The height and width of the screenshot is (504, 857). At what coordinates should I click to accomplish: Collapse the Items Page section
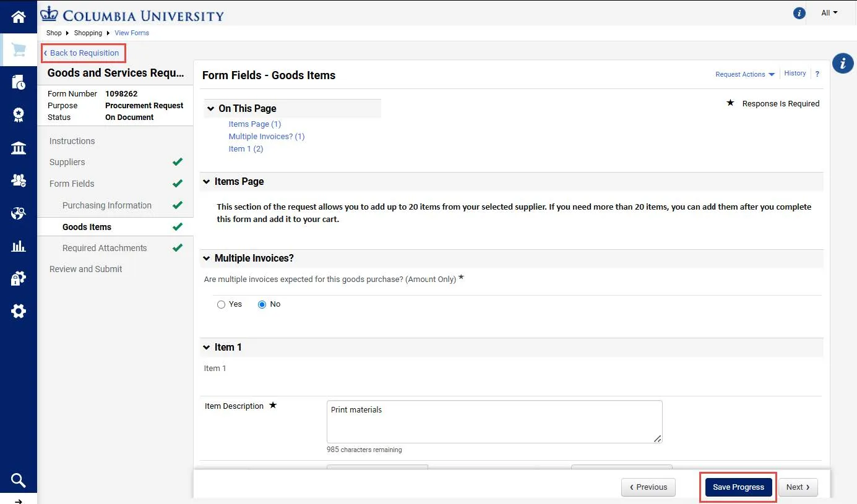point(207,182)
